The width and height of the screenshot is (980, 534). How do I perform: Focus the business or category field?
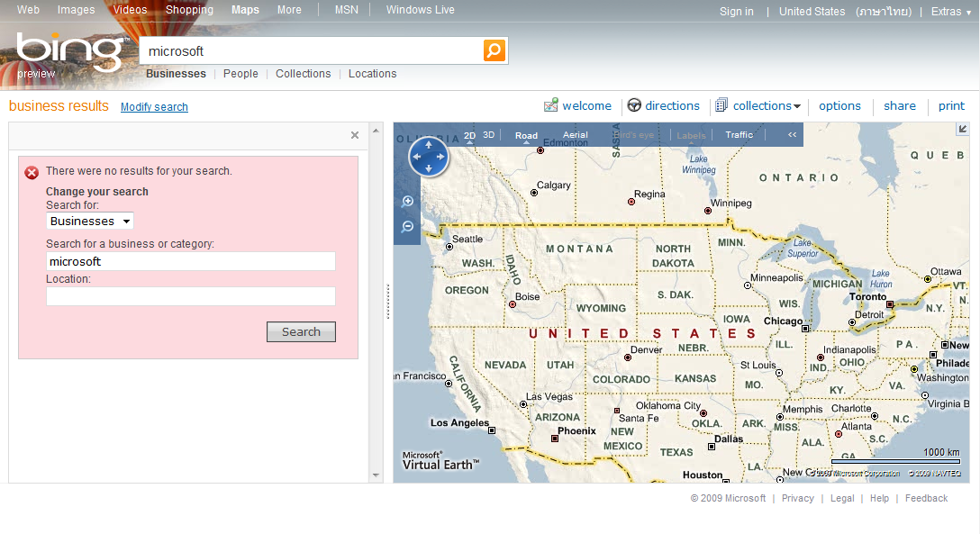(191, 261)
